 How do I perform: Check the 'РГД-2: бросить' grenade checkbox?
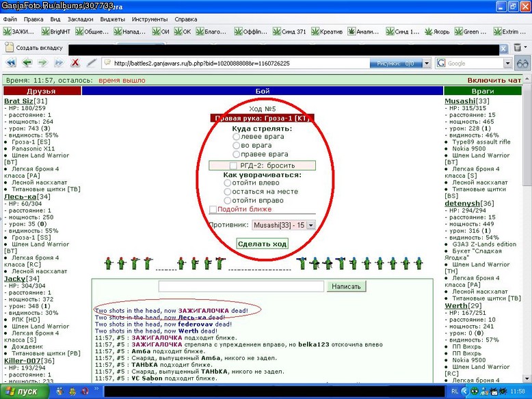(x=233, y=166)
